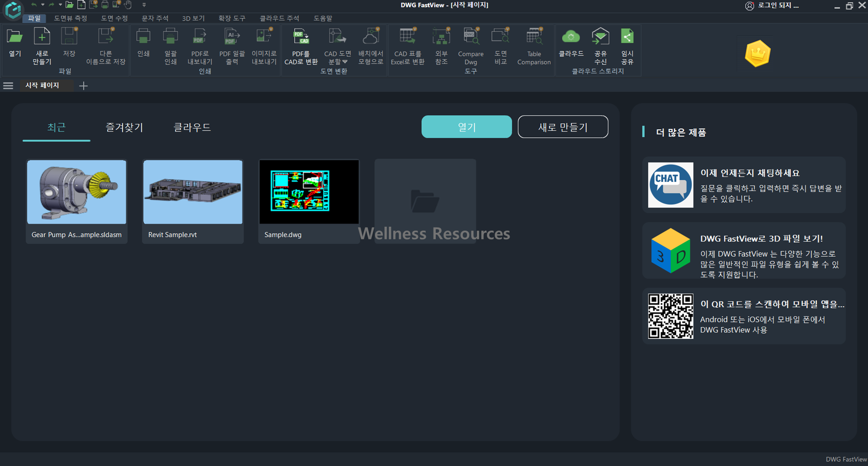Viewport: 868px width, 466px height.
Task: Open customize quick access toolbar dropdown
Action: (x=144, y=5)
